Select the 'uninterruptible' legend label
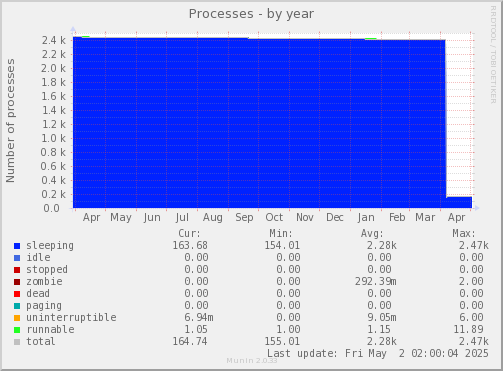503x371 pixels. click(x=71, y=318)
